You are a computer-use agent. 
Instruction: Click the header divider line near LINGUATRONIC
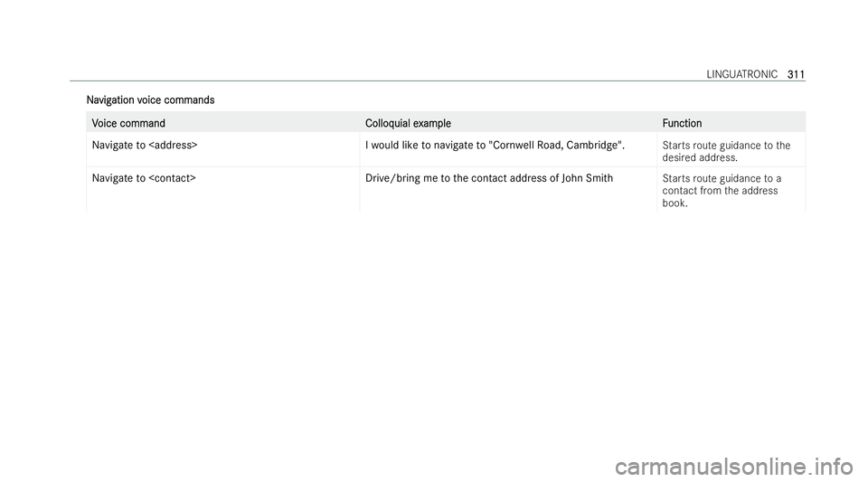438,81
